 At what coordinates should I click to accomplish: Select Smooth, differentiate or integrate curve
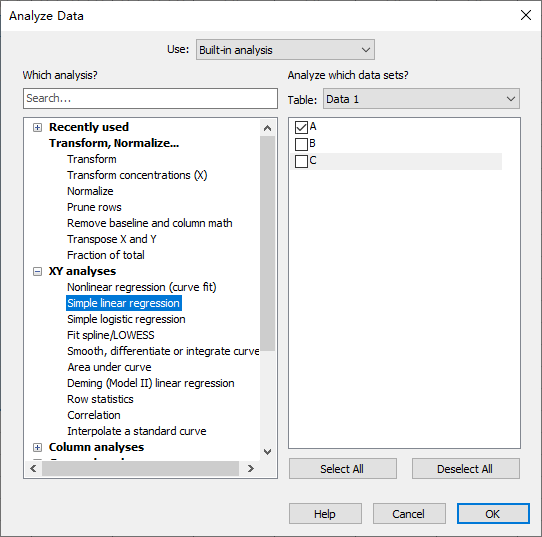[163, 351]
